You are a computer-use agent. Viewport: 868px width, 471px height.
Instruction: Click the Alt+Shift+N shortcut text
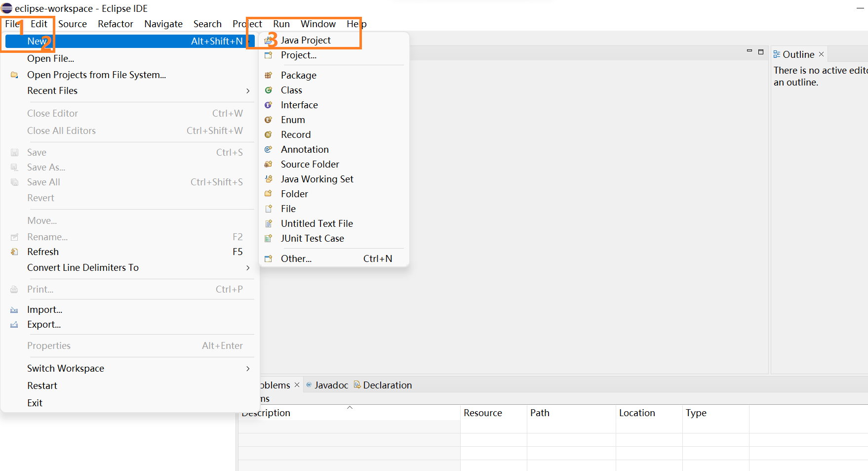click(x=217, y=41)
